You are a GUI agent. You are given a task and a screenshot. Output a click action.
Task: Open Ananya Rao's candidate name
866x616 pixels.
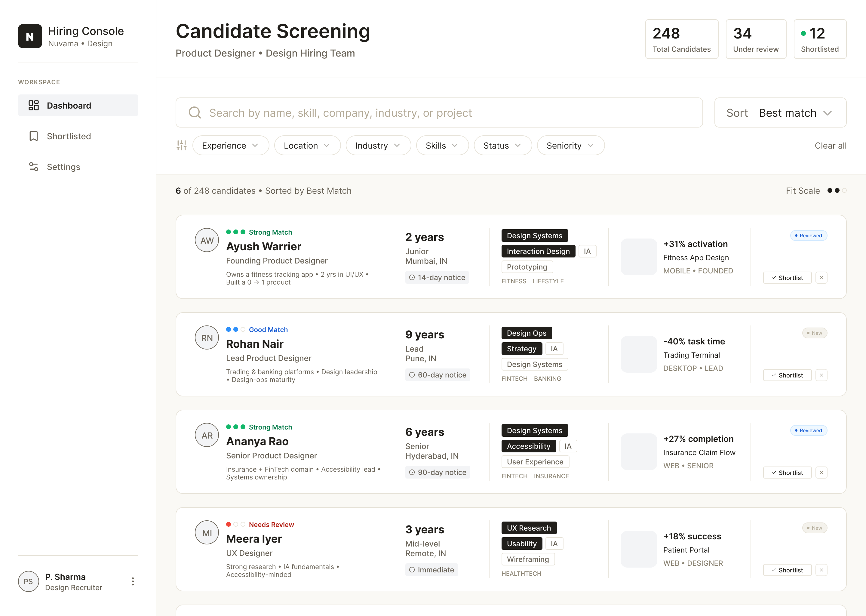coord(257,442)
